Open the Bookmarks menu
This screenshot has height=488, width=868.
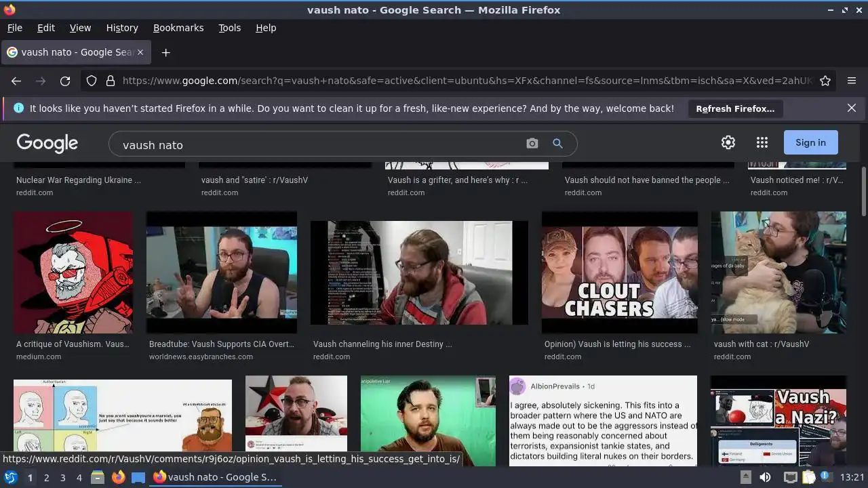[x=178, y=28]
